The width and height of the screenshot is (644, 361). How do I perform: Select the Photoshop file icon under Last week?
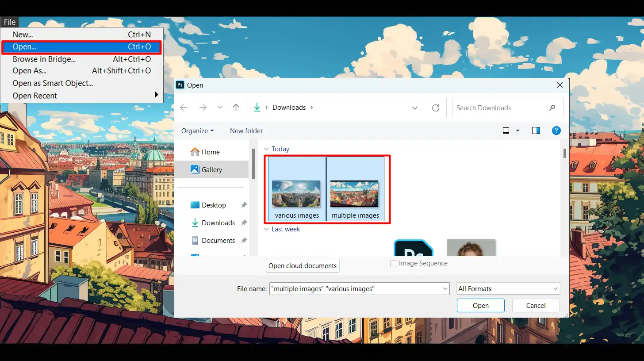tap(413, 248)
